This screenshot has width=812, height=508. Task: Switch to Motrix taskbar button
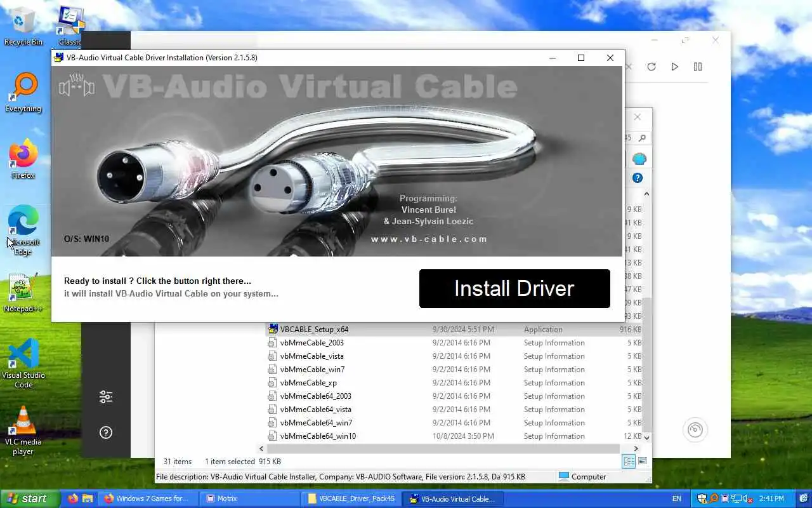coord(250,498)
